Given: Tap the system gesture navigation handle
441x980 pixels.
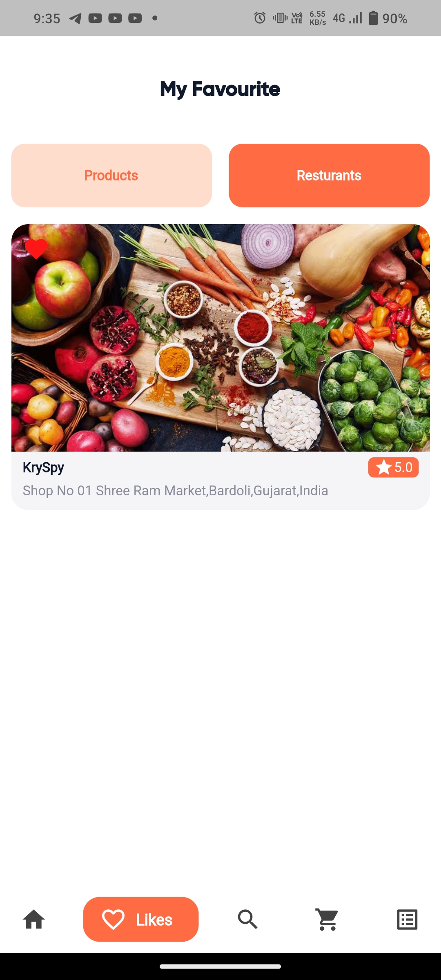Looking at the screenshot, I should click(x=220, y=967).
